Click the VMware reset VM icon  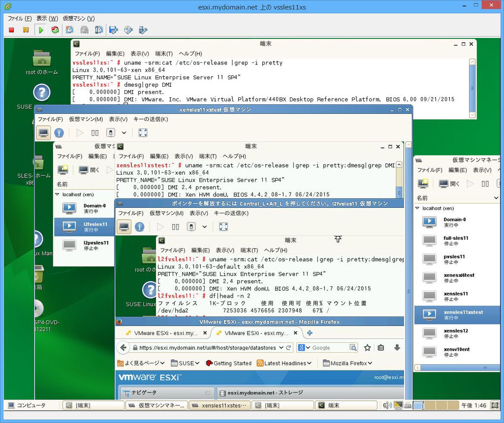point(55,30)
